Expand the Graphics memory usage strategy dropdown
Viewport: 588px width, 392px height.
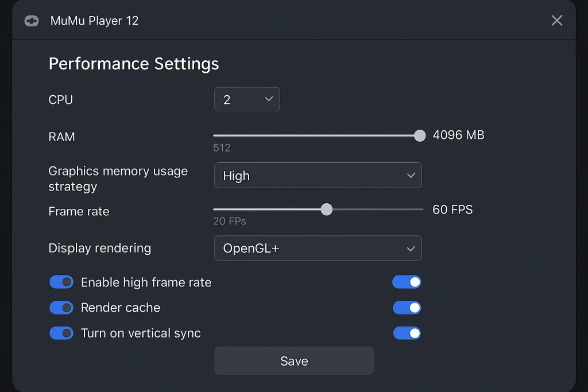point(318,176)
